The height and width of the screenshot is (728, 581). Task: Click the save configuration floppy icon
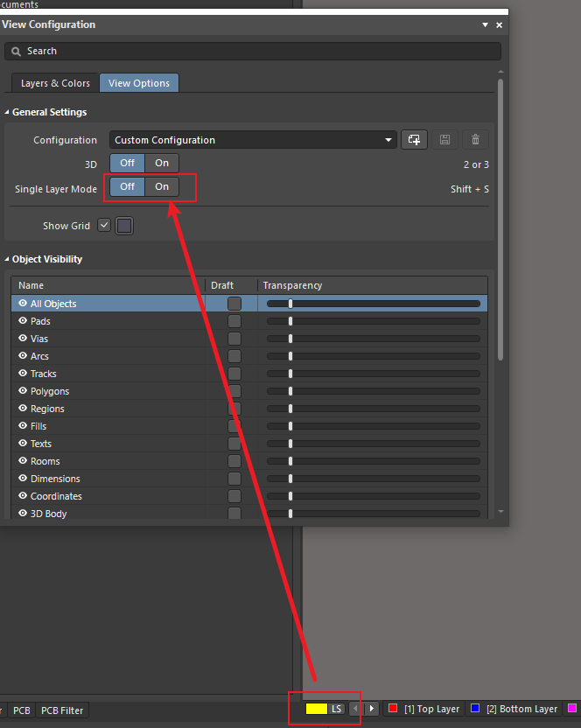444,139
